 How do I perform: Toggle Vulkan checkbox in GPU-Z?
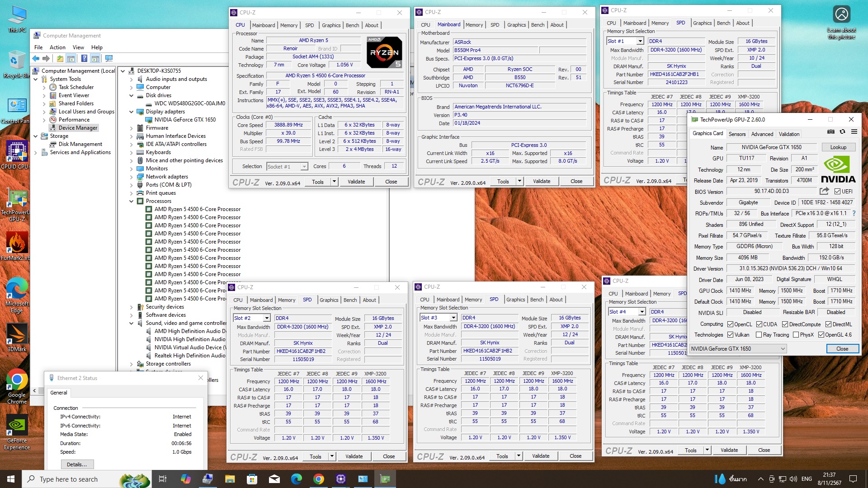(730, 335)
